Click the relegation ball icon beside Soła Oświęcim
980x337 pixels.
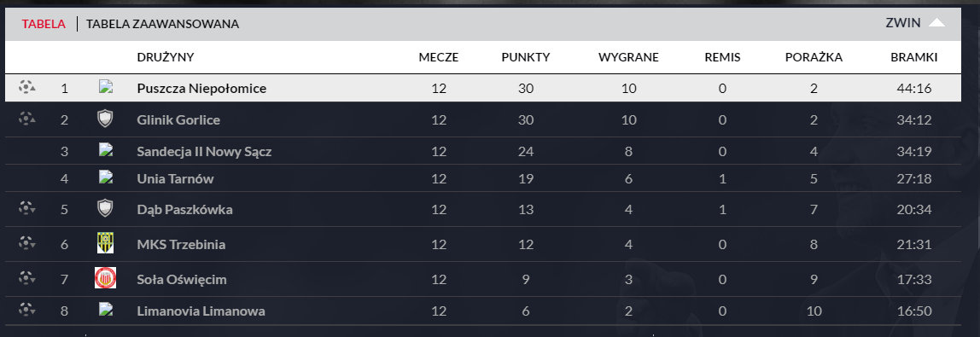pyautogui.click(x=26, y=276)
